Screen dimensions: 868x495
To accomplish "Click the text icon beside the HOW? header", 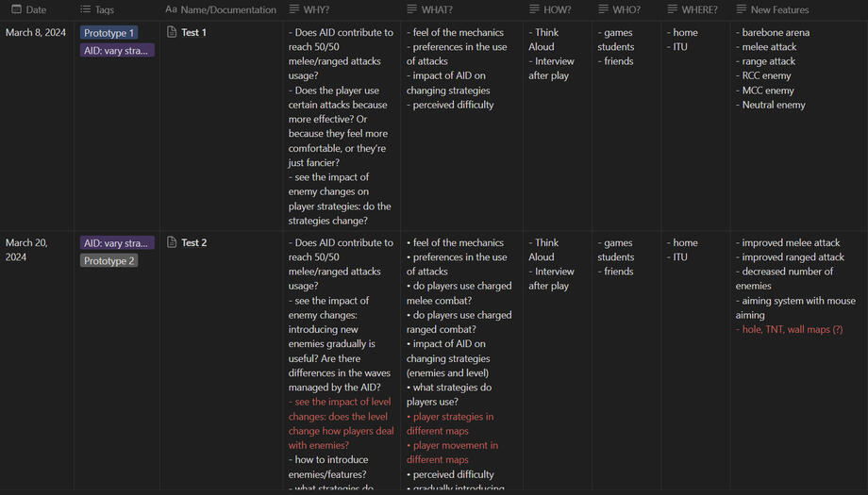I will [535, 9].
